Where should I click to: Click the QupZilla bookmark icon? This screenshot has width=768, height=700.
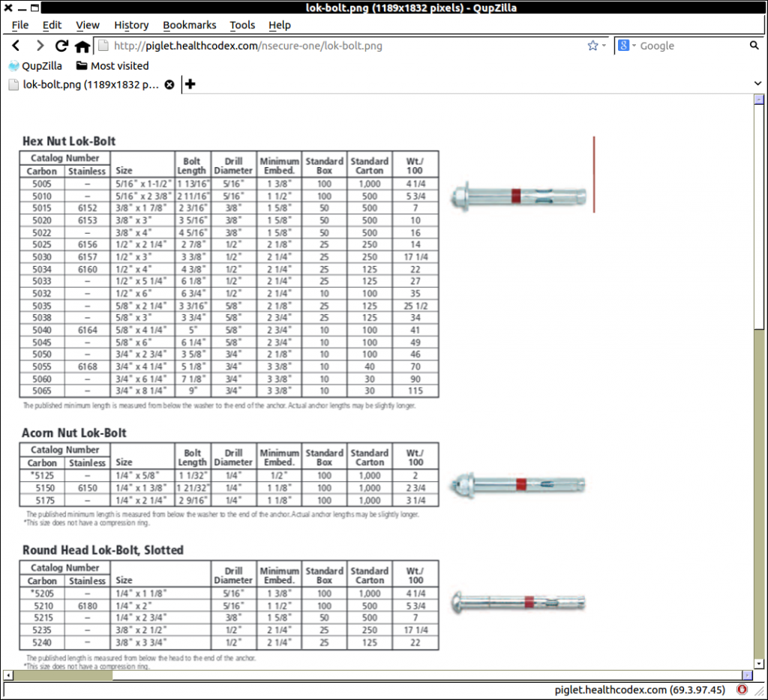[13, 66]
